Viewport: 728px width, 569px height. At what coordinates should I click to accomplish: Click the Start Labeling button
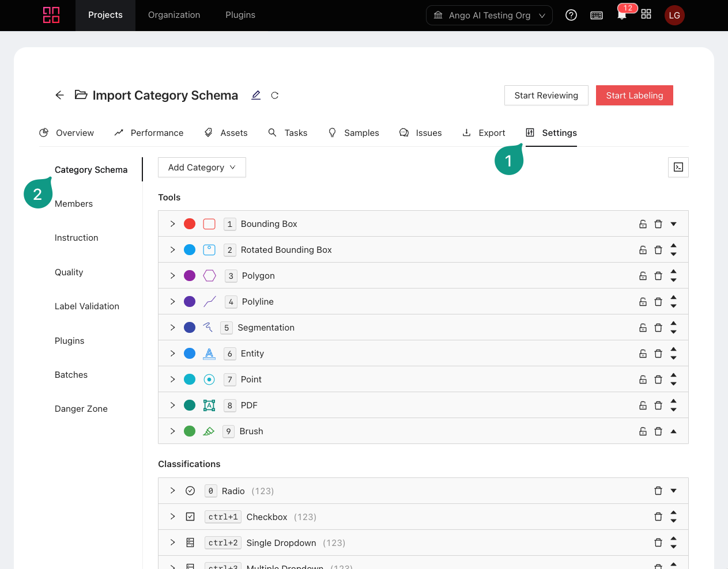pos(634,96)
